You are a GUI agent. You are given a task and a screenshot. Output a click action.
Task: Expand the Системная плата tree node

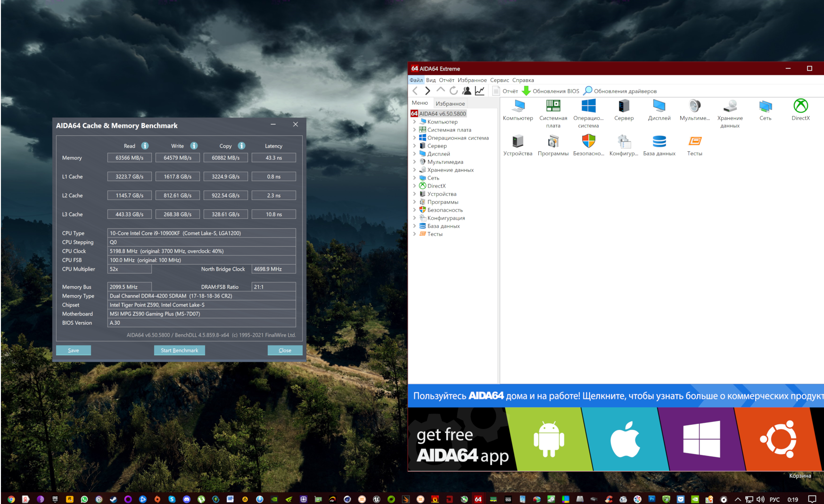(414, 130)
